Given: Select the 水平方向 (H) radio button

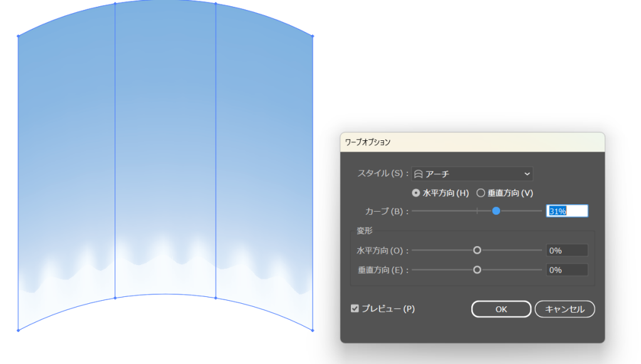Looking at the screenshot, I should [416, 193].
